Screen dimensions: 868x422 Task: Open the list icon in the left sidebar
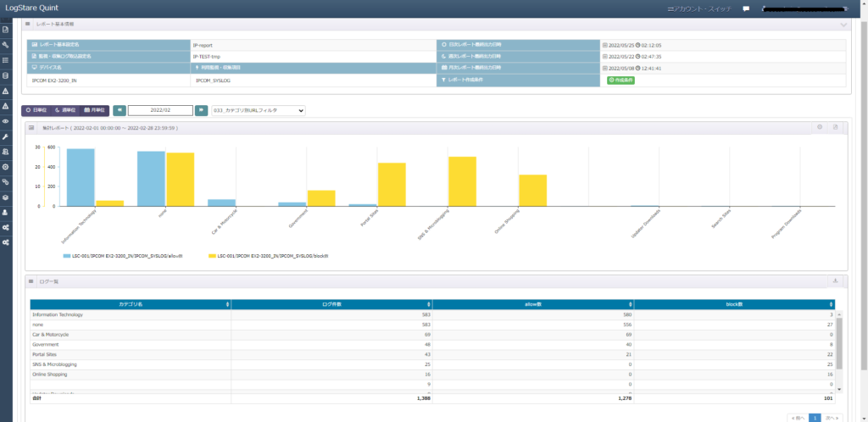pyautogui.click(x=6, y=60)
